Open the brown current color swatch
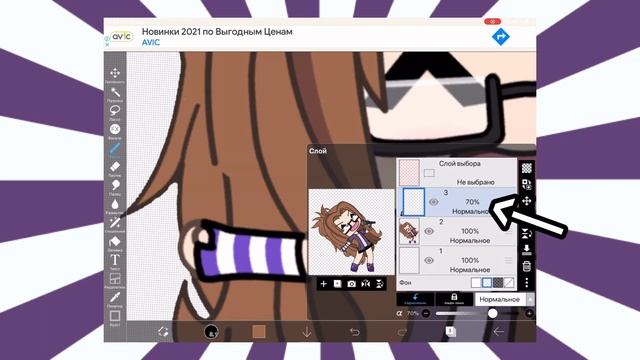This screenshot has height=360, width=640. tap(259, 331)
